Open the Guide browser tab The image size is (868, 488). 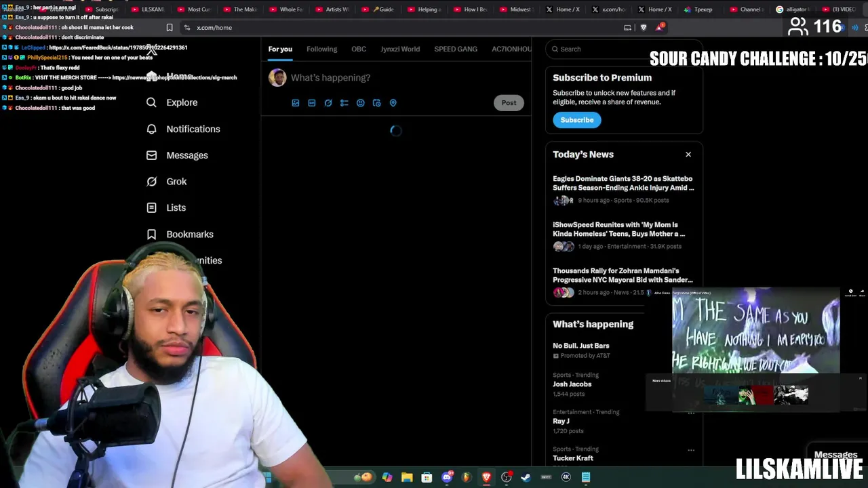click(x=378, y=9)
